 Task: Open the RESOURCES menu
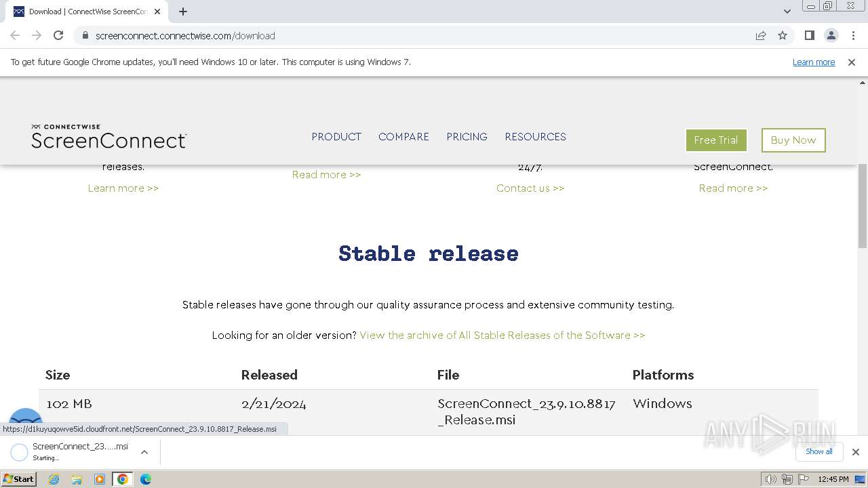coord(535,137)
